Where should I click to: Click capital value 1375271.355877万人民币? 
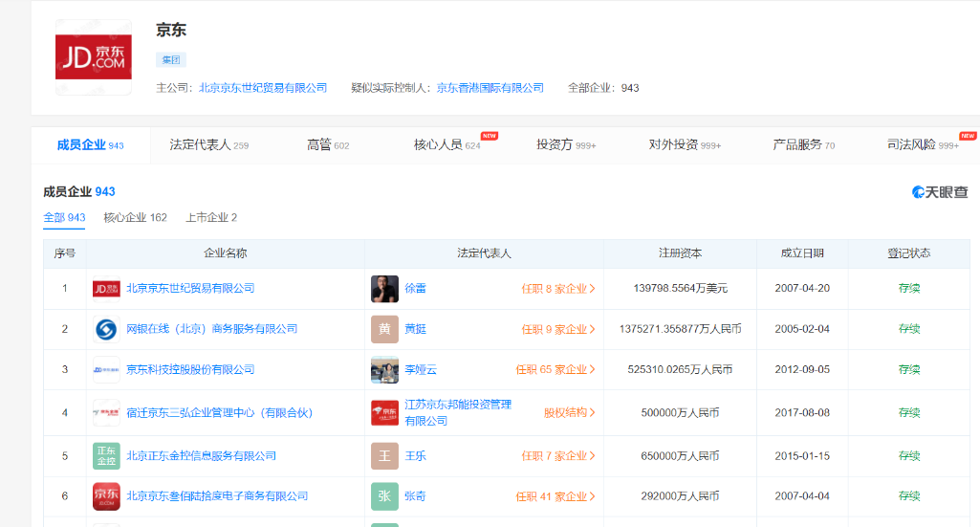(680, 329)
